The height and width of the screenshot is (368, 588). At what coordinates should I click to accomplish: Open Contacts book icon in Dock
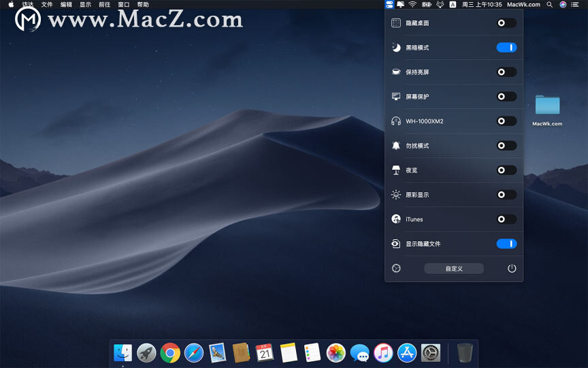[241, 353]
